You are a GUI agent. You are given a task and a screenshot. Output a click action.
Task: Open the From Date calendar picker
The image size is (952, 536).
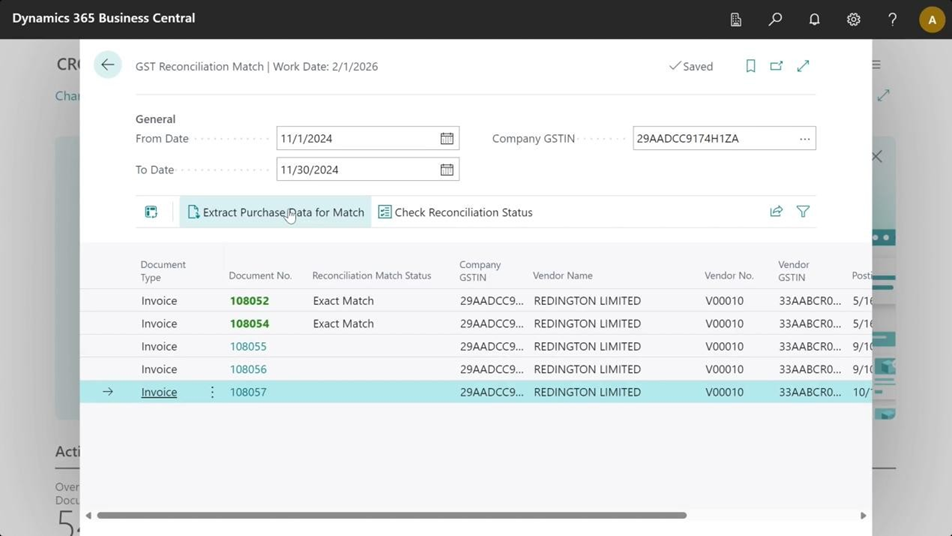(x=447, y=139)
